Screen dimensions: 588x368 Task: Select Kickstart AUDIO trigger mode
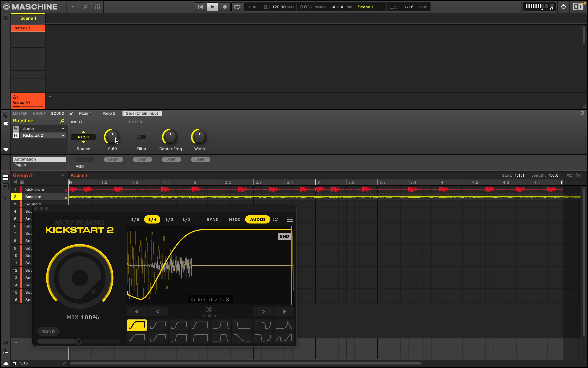[258, 220]
